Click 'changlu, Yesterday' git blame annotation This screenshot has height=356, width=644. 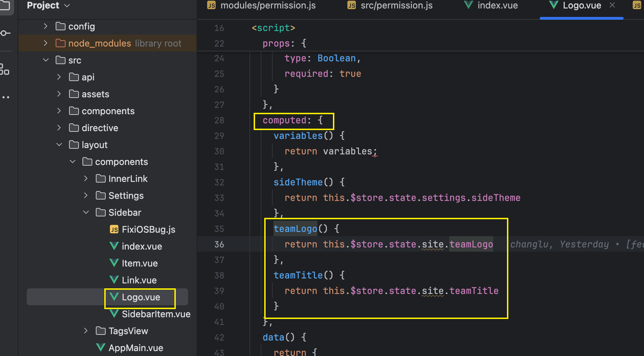(x=559, y=244)
